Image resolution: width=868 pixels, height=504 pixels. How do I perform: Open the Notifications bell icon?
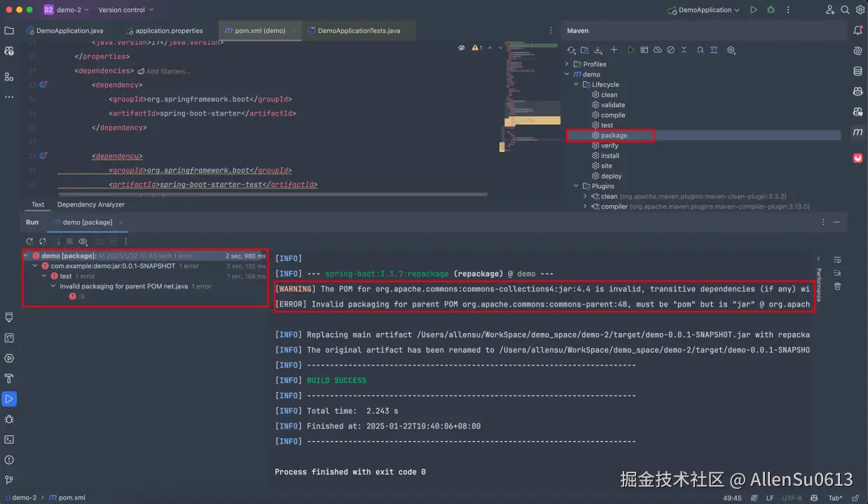click(x=857, y=31)
